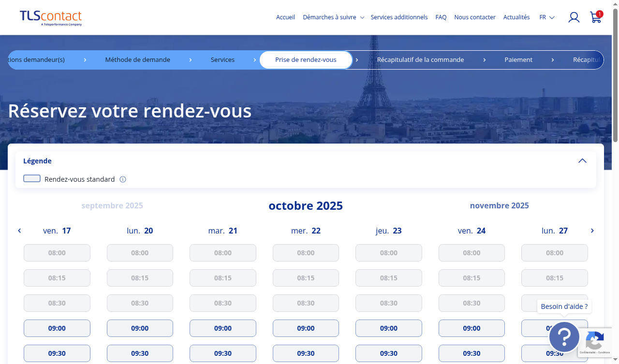Book 09:30 slot on lun. 20
619x364 pixels.
pos(140,353)
